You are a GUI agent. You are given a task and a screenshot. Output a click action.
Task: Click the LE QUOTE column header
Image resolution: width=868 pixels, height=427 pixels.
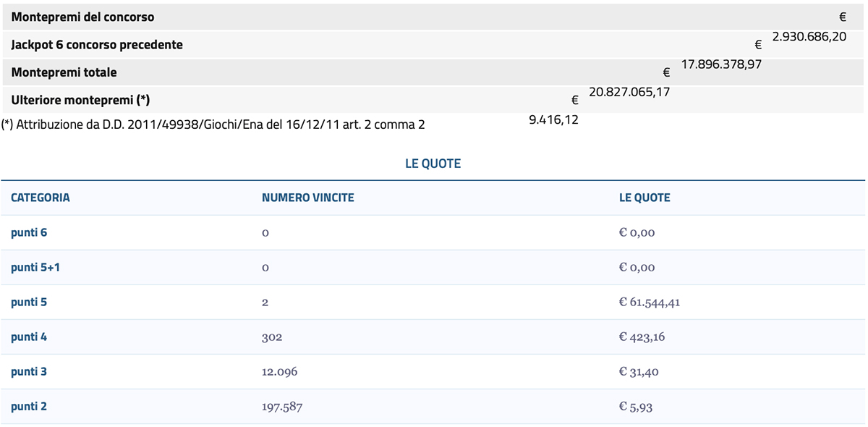[x=644, y=197]
